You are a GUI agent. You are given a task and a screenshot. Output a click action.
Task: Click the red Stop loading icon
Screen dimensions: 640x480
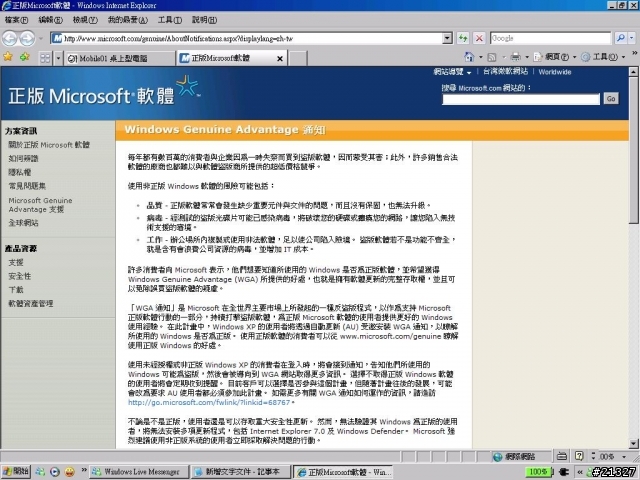(x=479, y=38)
